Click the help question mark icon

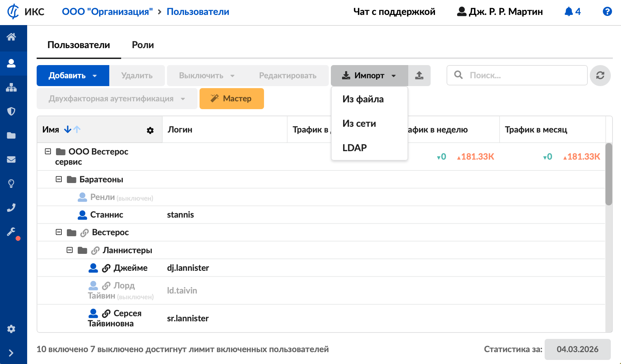[607, 12]
